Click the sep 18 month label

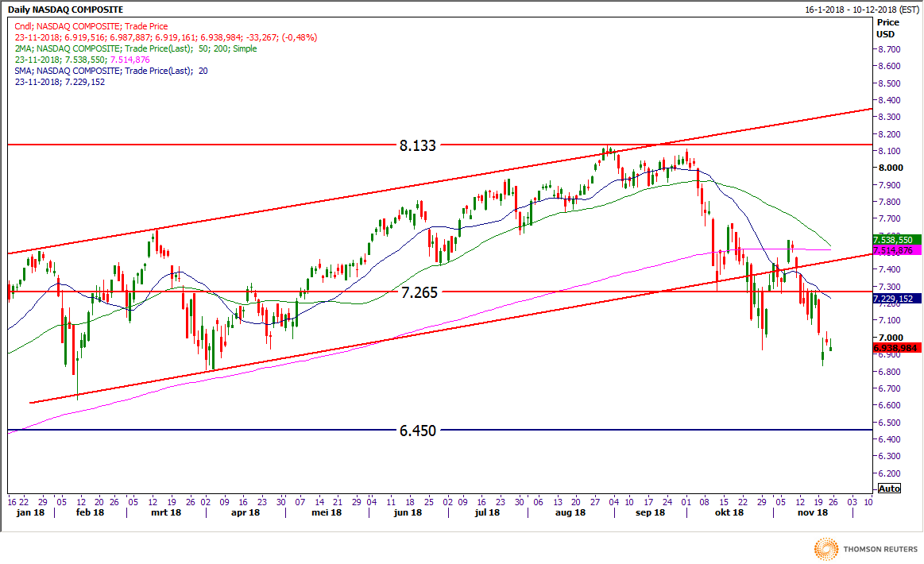tap(651, 512)
